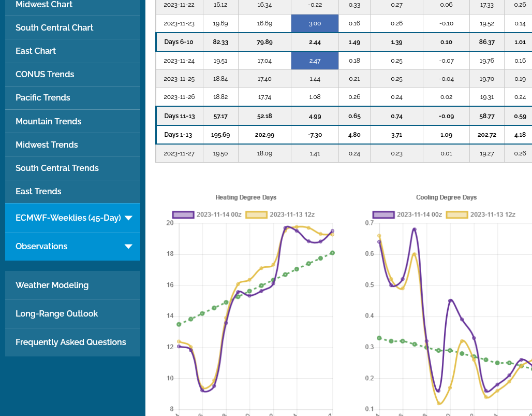532x416 pixels.
Task: Expand the ECMWF-Weeklies (45-Day) dropdown arrow
Action: 128,218
